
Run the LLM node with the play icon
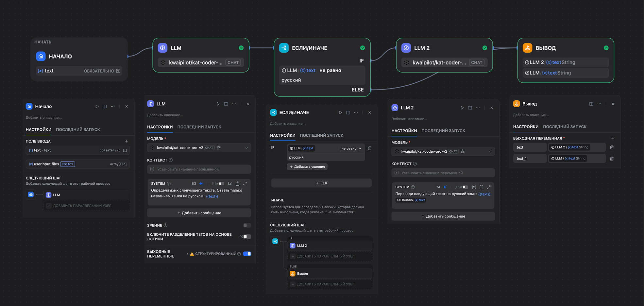point(218,104)
